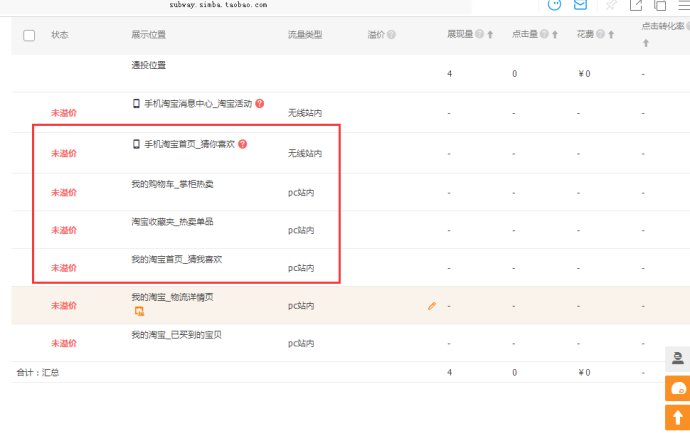The image size is (690, 436).
Task: Click pc站内 type in 掌柜热卖 row
Action: pyautogui.click(x=301, y=193)
